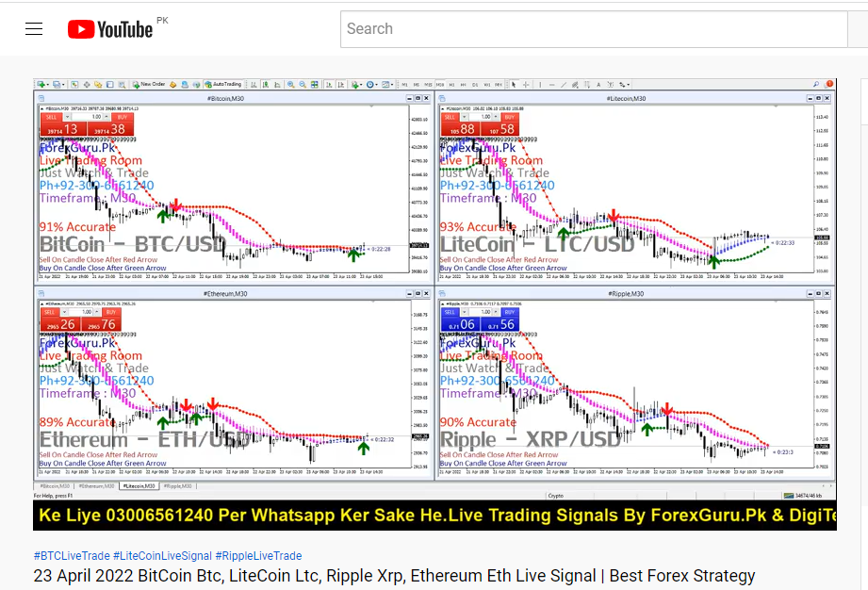
Task: Open the Profiles dropdown arrow
Action: [63, 85]
